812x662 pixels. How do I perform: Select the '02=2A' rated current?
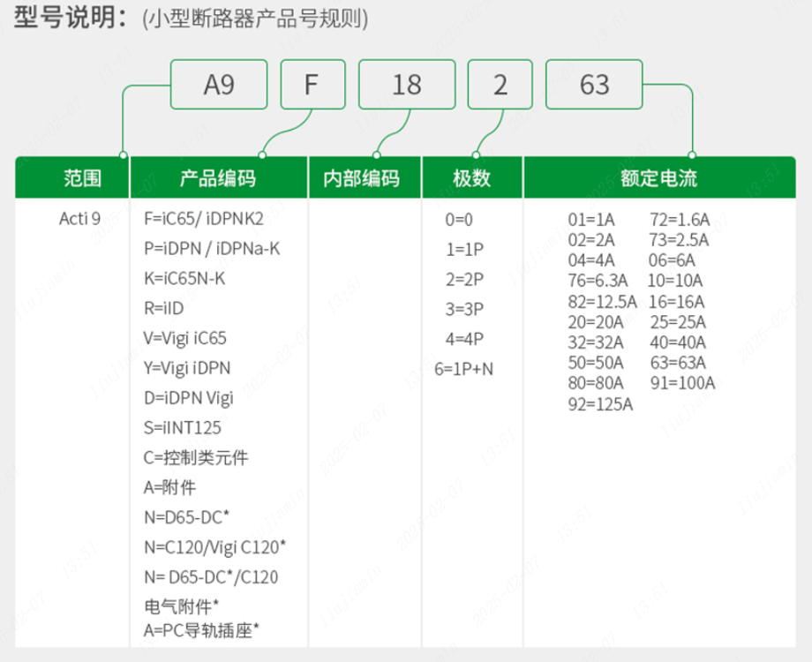(x=591, y=240)
